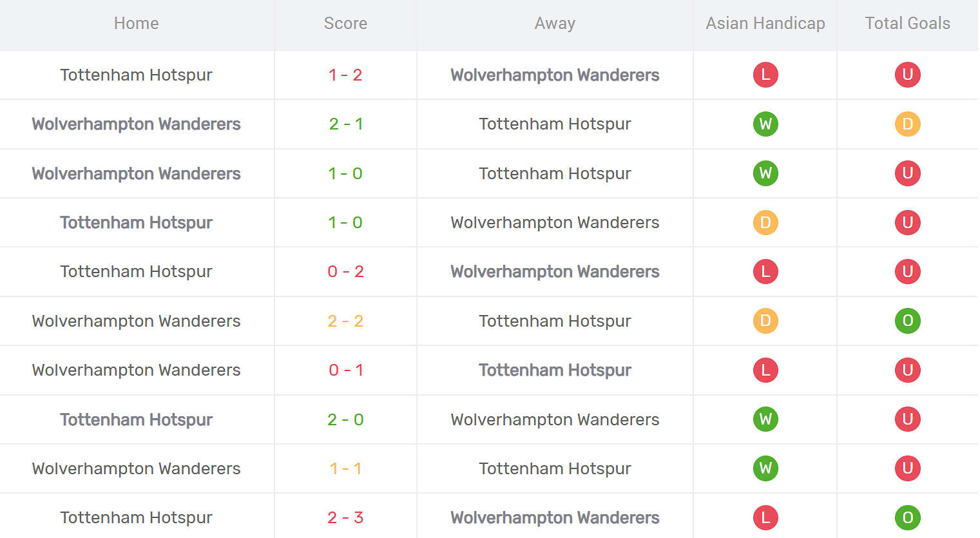Image resolution: width=980 pixels, height=538 pixels.
Task: Open the 1 - 2 score in the first row
Action: (345, 75)
